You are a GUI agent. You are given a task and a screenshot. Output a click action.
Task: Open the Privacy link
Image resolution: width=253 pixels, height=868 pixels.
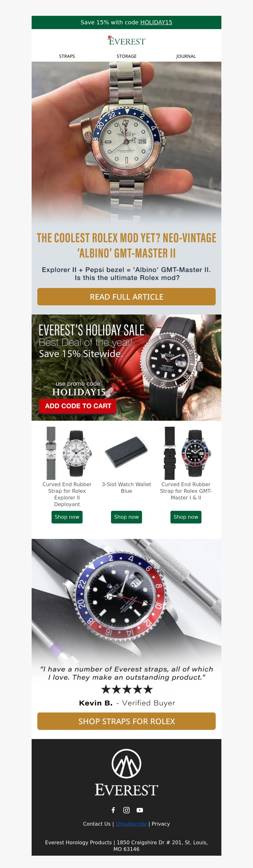(x=161, y=823)
